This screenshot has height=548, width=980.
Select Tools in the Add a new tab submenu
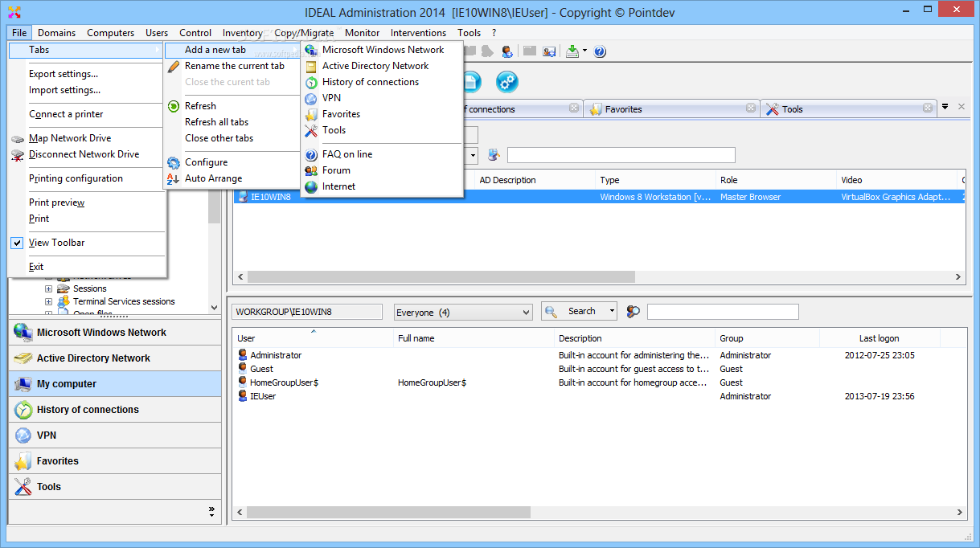point(334,130)
